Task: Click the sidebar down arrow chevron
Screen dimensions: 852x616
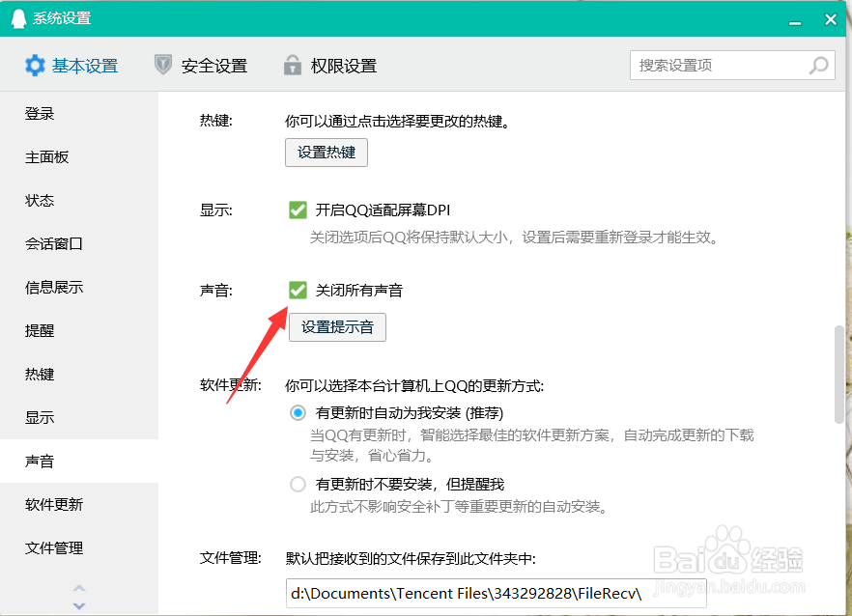Action: pos(79,605)
